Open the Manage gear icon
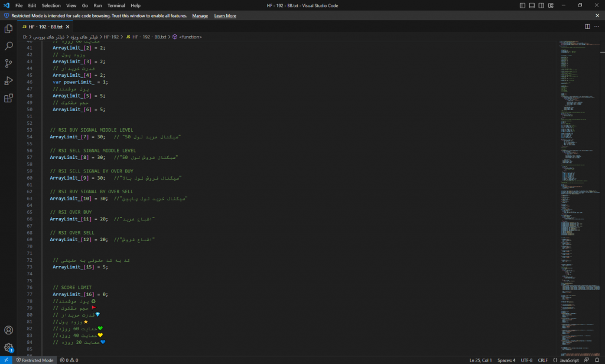 tap(8, 347)
